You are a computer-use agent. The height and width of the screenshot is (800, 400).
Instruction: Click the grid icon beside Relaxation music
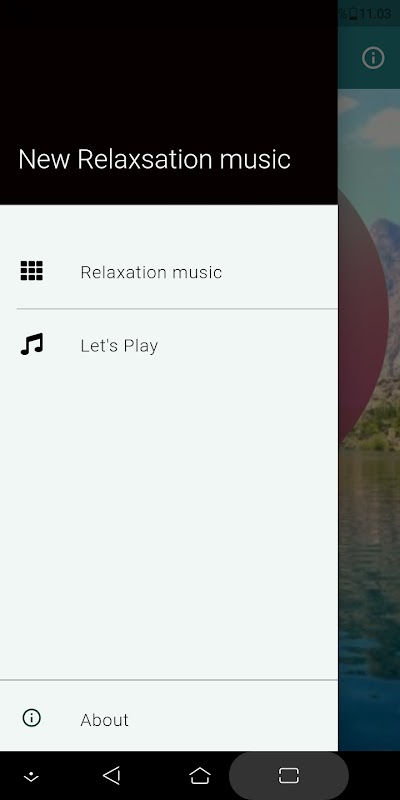(32, 271)
